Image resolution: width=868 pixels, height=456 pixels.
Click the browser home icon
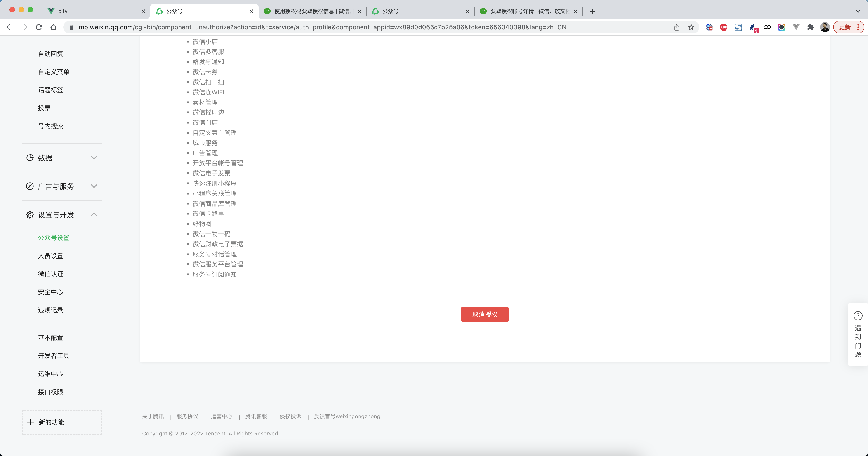53,27
